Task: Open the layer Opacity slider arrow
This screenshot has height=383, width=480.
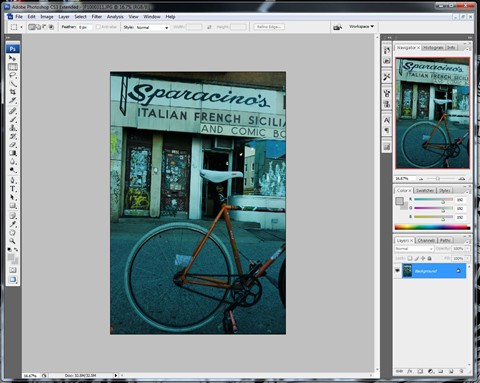Action: coord(468,249)
